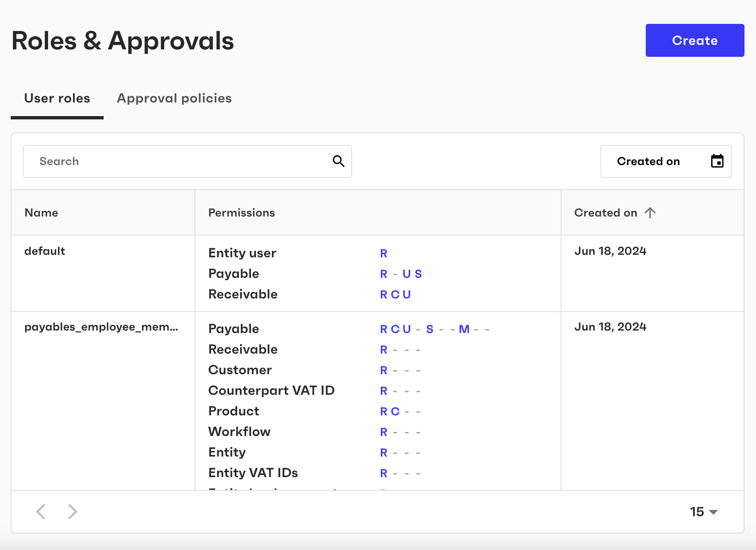Go to the next page using right chevron
The width and height of the screenshot is (756, 550).
[72, 512]
